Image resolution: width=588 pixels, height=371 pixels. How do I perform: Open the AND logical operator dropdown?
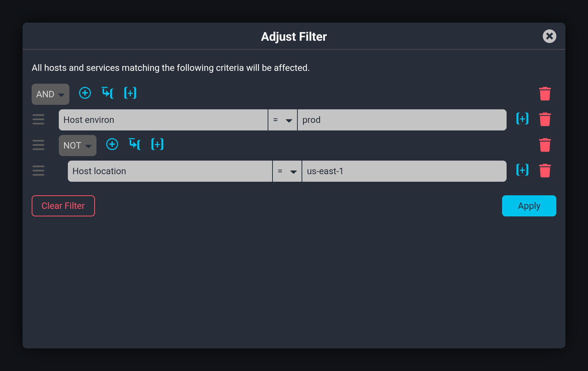(x=50, y=94)
